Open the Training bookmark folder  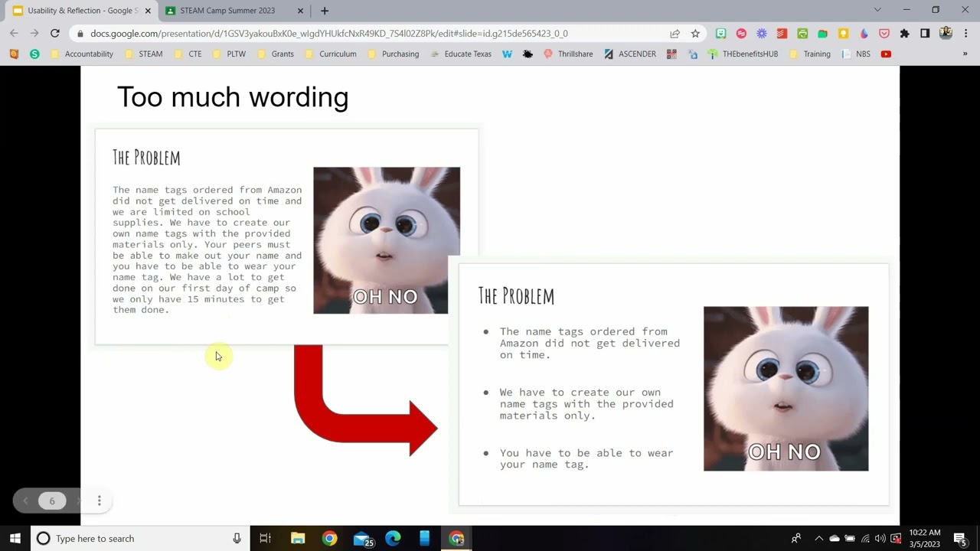810,54
